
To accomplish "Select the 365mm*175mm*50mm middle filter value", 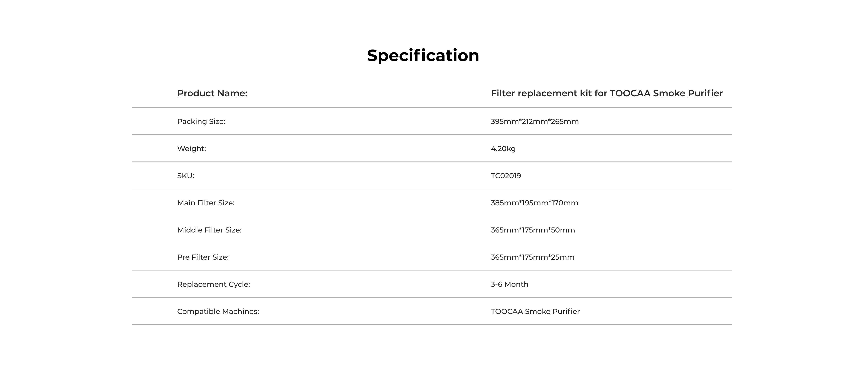I will [533, 230].
